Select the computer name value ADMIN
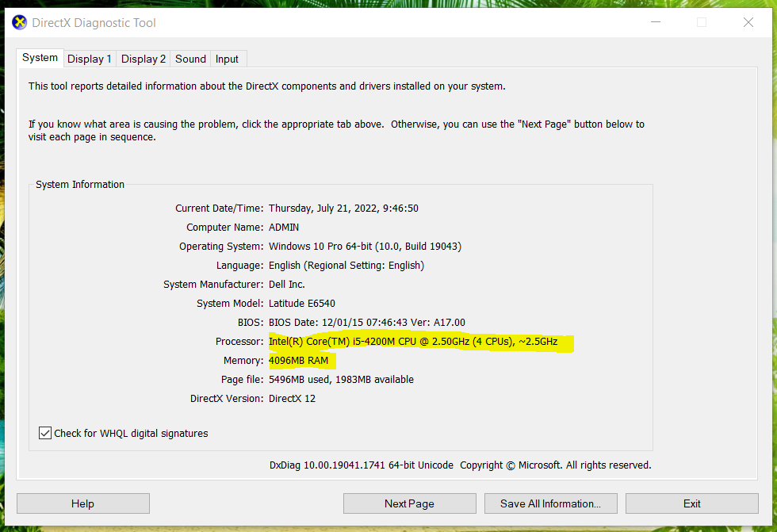 click(x=284, y=228)
